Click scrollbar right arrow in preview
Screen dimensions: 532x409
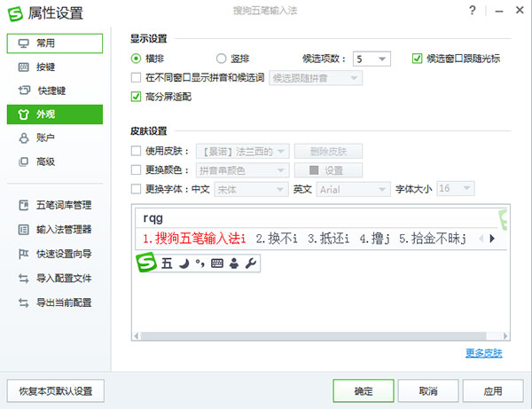point(506,336)
